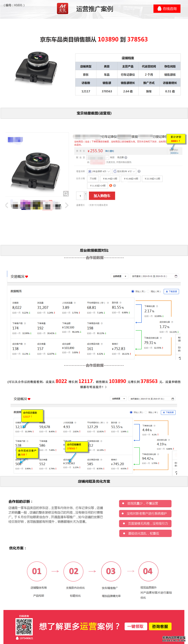
Task: Choose the ¥86.44起×3期 installment option
Action: coord(110,178)
